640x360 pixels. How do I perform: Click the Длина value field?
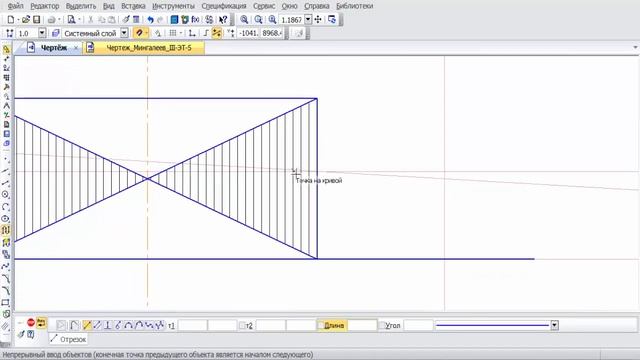(x=362, y=325)
